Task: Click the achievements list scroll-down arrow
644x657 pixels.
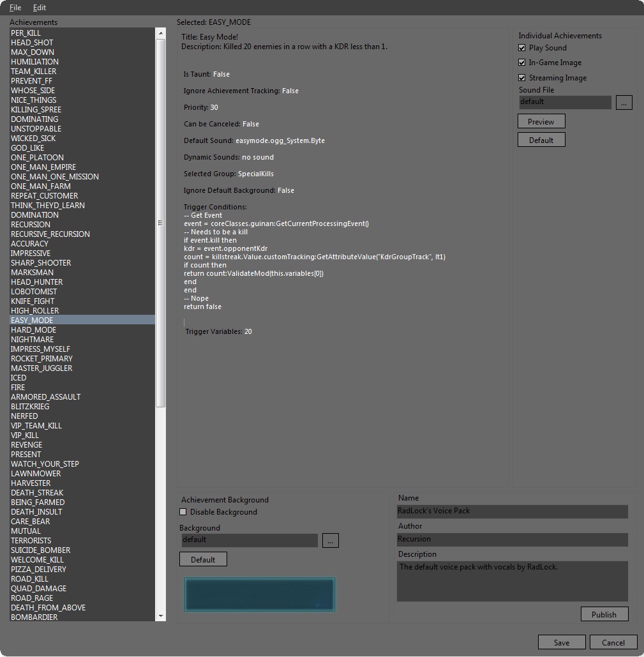Action: pyautogui.click(x=160, y=616)
